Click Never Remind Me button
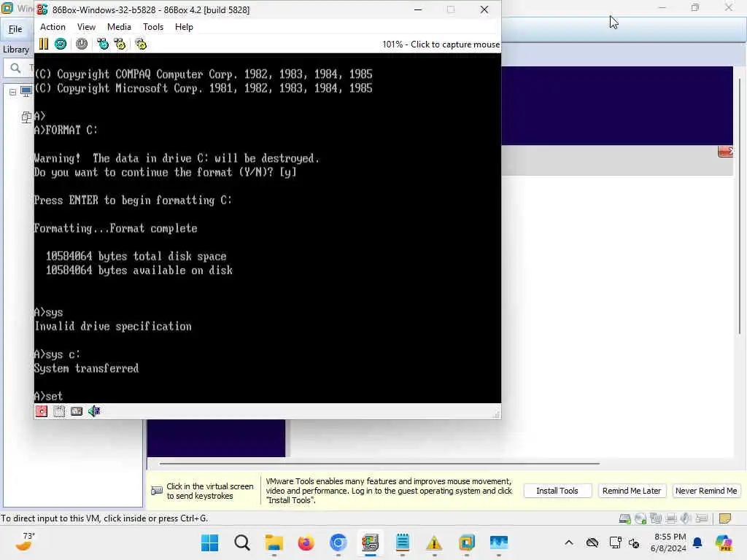The height and width of the screenshot is (560, 747). 706,491
